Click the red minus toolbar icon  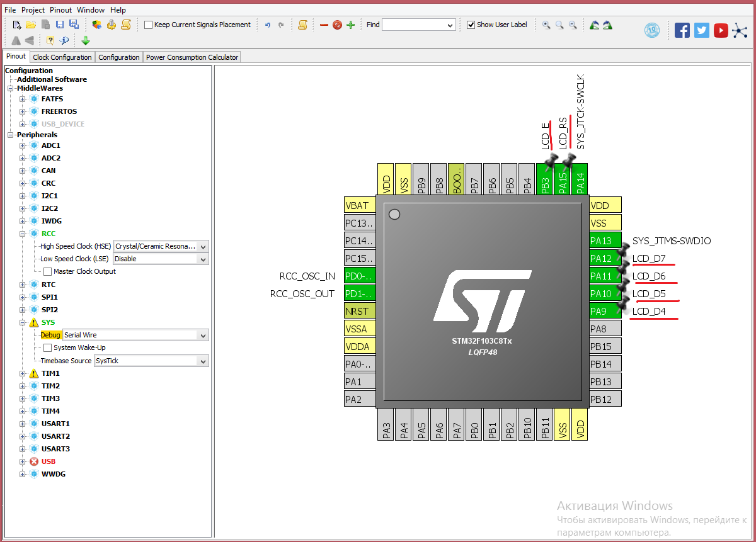pyautogui.click(x=324, y=25)
